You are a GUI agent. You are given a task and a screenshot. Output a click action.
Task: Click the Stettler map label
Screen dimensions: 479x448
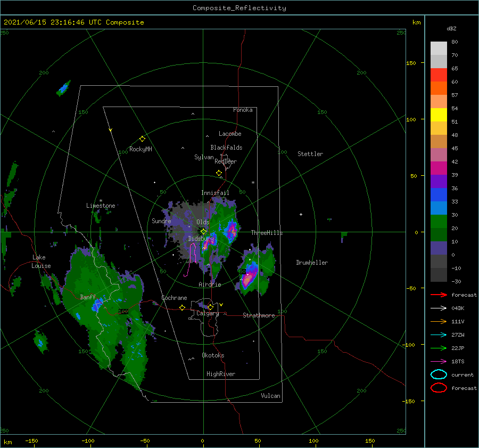click(x=310, y=154)
